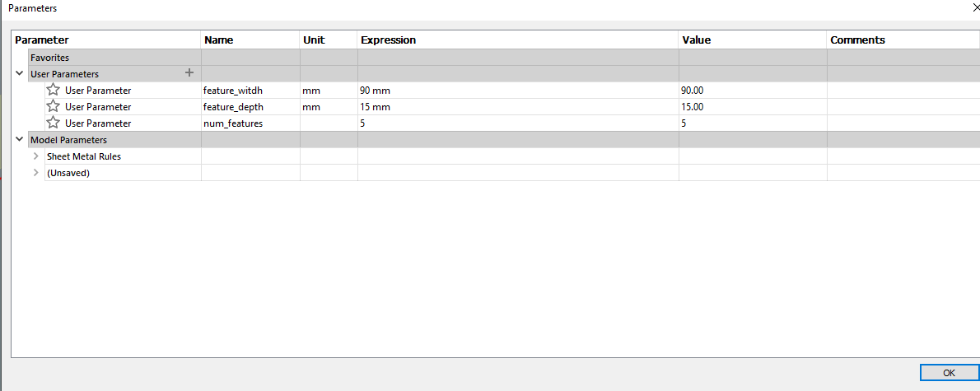980x391 pixels.
Task: Edit the 90 mm expression field
Action: (x=518, y=90)
